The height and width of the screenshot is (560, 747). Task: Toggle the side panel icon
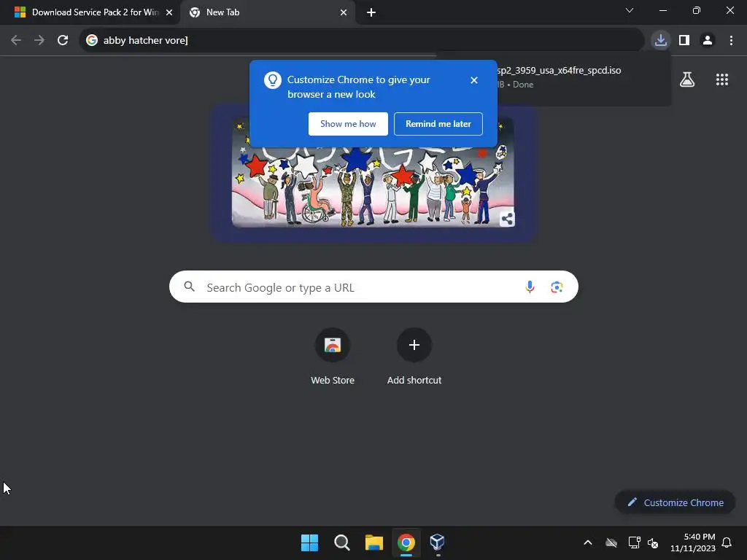coord(684,40)
